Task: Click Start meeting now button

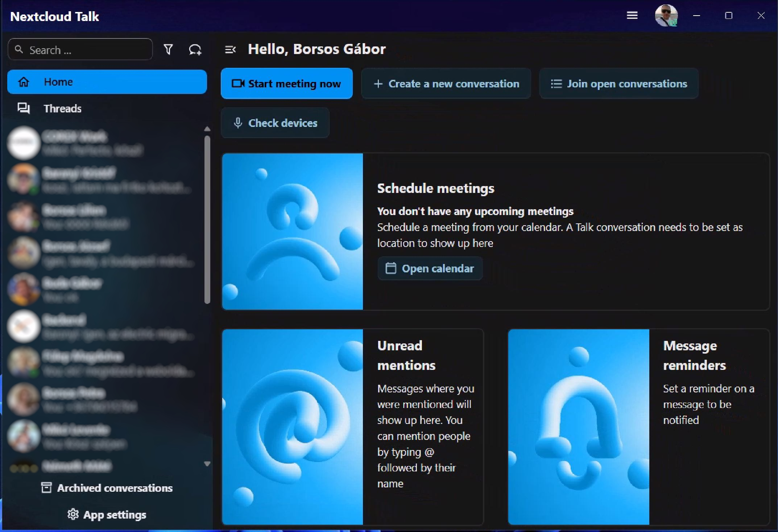Action: [x=286, y=84]
